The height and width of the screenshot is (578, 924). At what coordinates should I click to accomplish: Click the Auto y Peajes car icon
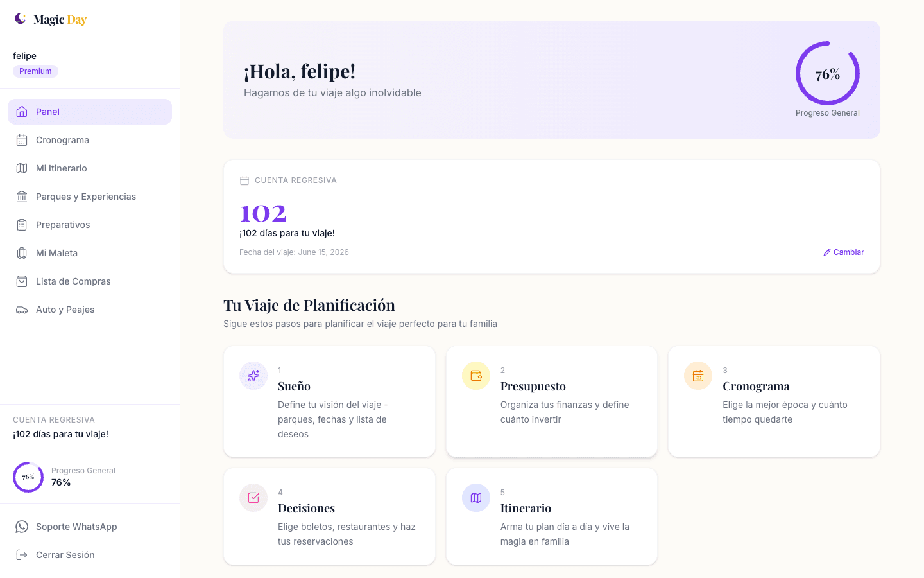coord(22,310)
